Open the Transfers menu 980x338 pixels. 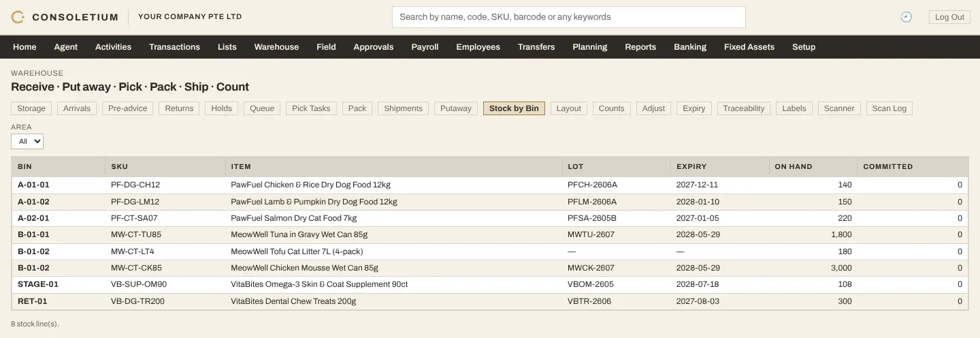(x=536, y=47)
